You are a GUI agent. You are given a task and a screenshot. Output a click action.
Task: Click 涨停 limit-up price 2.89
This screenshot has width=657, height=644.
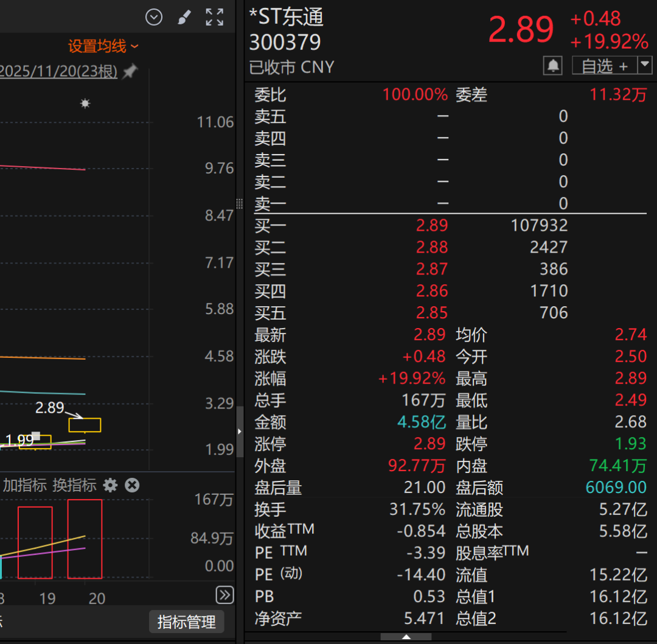(x=429, y=444)
